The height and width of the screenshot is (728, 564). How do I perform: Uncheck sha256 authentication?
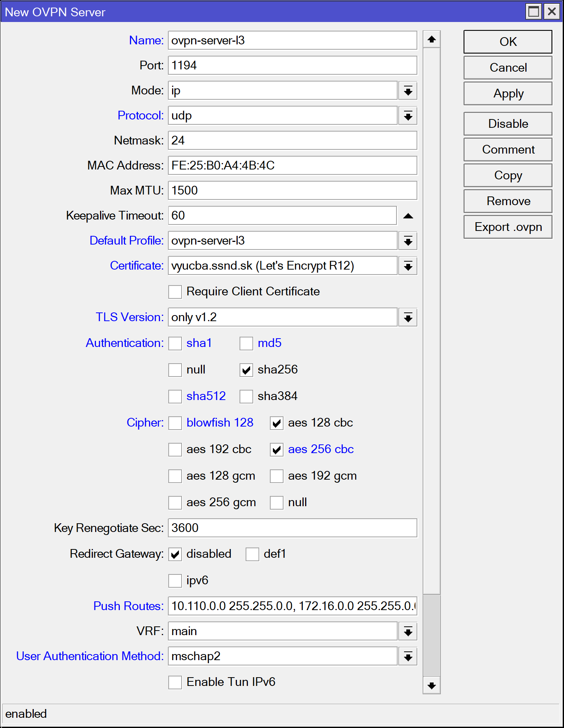pos(246,370)
